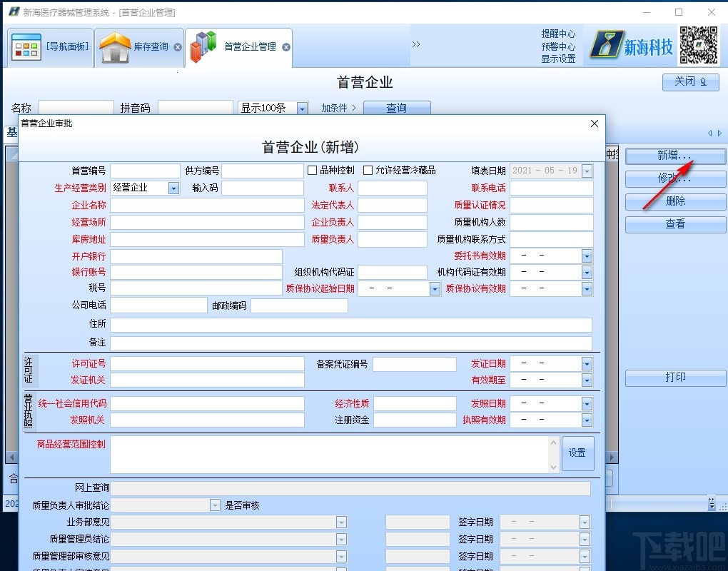Enable the 品种控制 checkbox

[x=312, y=170]
